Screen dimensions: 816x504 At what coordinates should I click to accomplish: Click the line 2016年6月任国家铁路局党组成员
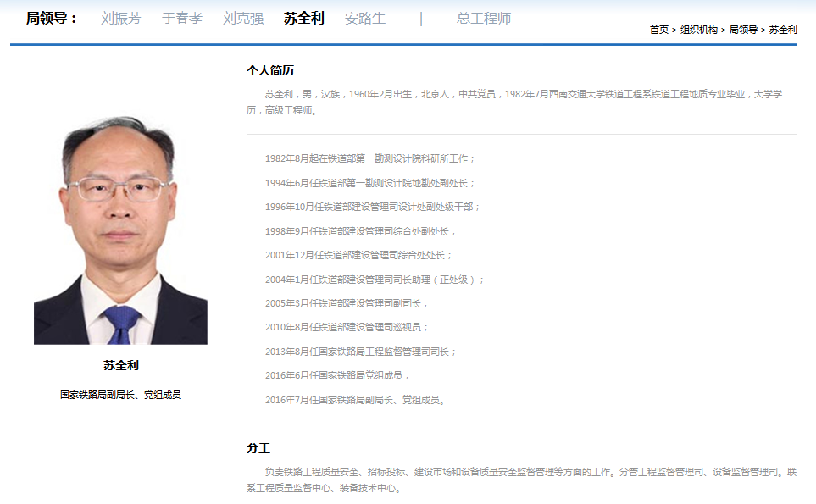[x=336, y=375]
